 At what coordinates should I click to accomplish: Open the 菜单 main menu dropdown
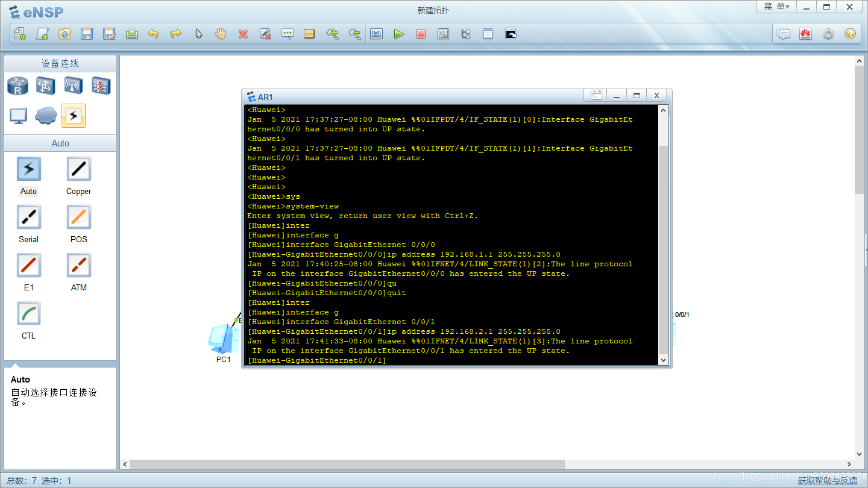[776, 7]
